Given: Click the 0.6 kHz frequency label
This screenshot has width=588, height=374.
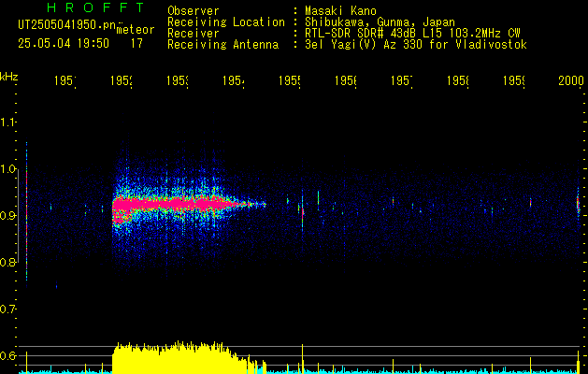Looking at the screenshot, I should [7, 355].
